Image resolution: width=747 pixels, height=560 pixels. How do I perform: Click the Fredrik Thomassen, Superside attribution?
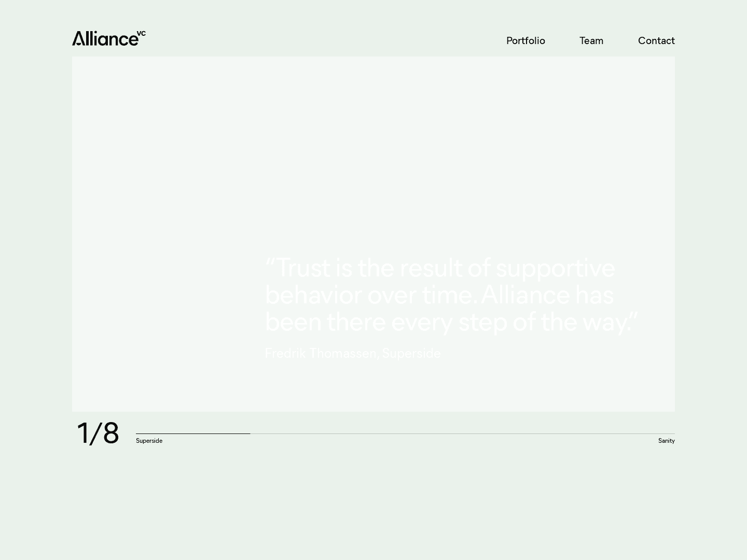coord(352,353)
